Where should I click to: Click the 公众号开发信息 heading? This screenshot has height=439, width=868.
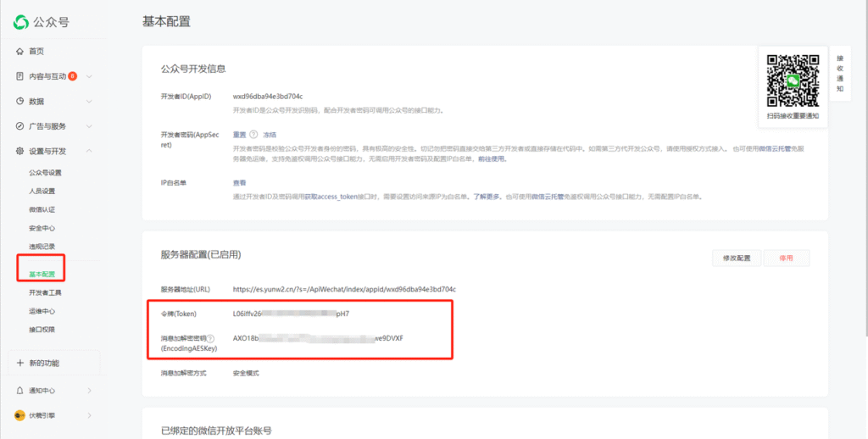point(193,69)
